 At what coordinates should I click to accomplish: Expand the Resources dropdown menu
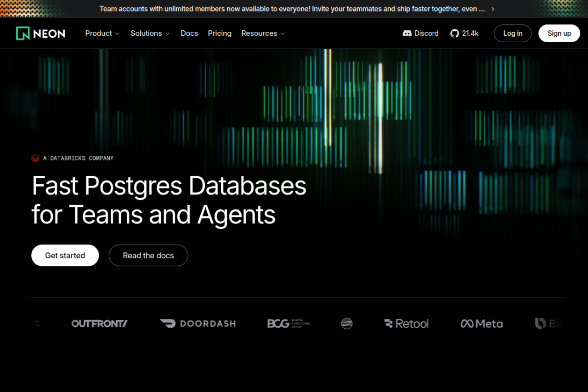click(263, 34)
